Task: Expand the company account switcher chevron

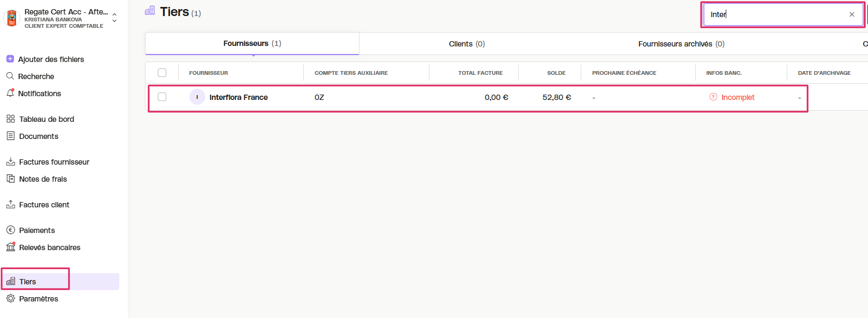Action: [x=114, y=18]
